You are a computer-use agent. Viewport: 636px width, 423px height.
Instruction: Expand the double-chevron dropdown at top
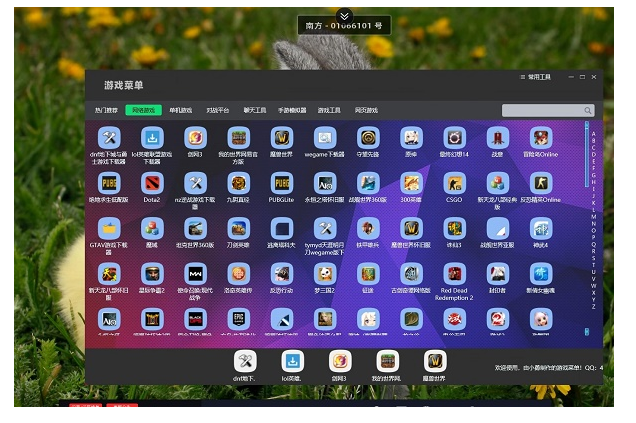344,15
